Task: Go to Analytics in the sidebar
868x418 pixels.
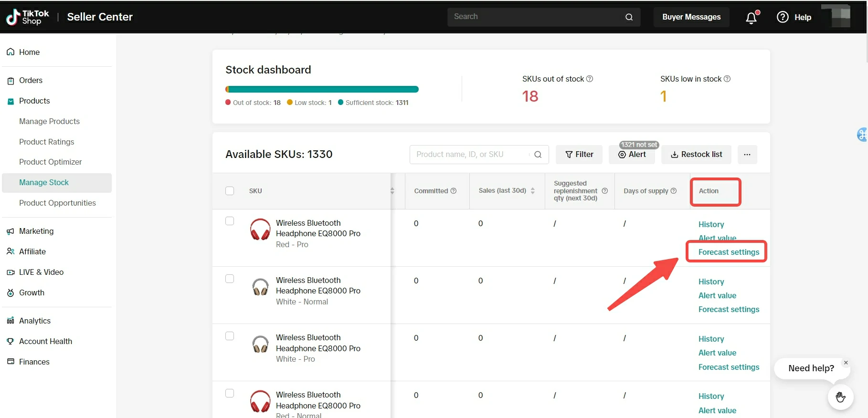Action: 35,321
